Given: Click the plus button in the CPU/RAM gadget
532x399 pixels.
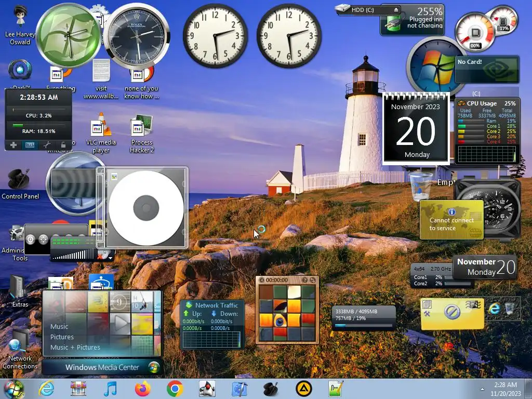Looking at the screenshot, I should (x=14, y=145).
